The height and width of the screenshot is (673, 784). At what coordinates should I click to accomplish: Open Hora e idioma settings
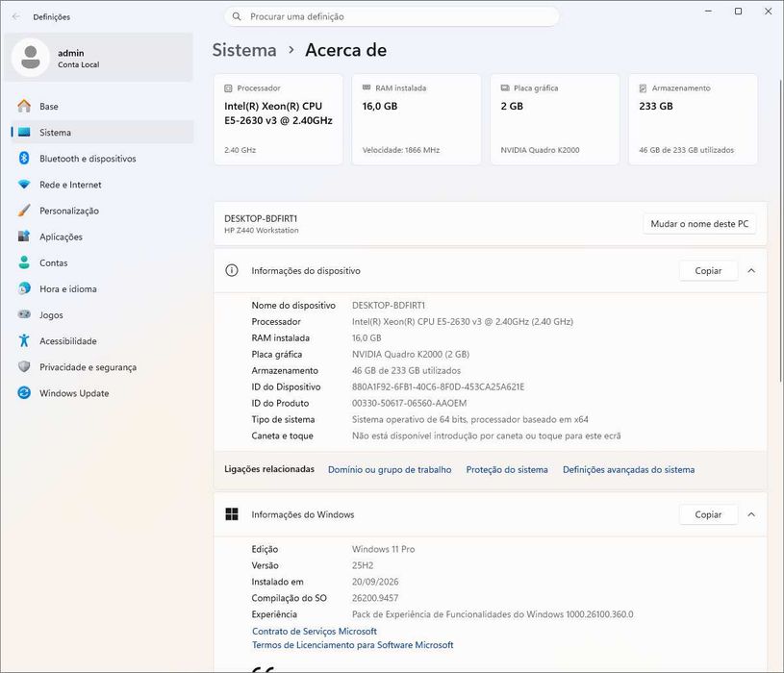click(x=102, y=288)
